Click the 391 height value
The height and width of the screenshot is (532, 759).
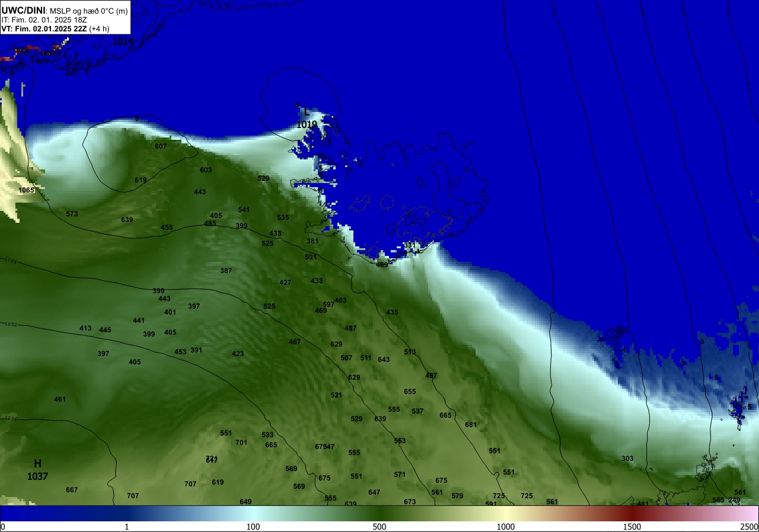point(196,350)
